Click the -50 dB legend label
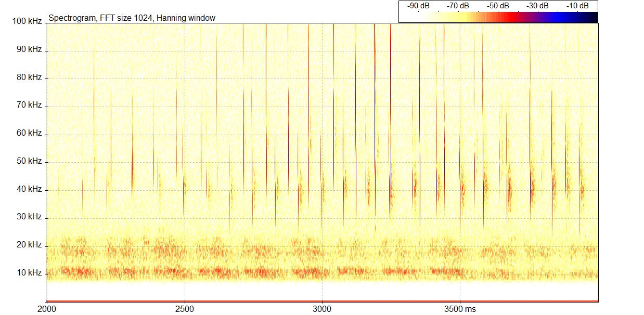 (x=498, y=6)
